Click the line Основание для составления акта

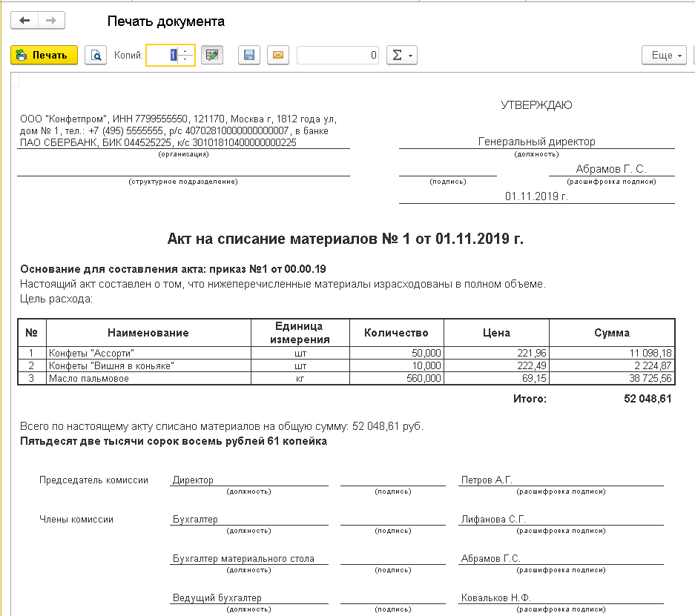coord(173,269)
